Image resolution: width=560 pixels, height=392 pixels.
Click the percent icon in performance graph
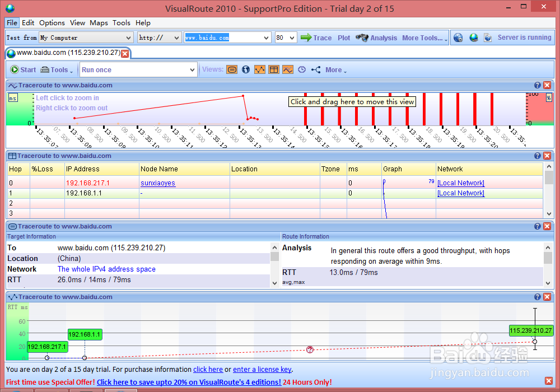tap(549, 98)
